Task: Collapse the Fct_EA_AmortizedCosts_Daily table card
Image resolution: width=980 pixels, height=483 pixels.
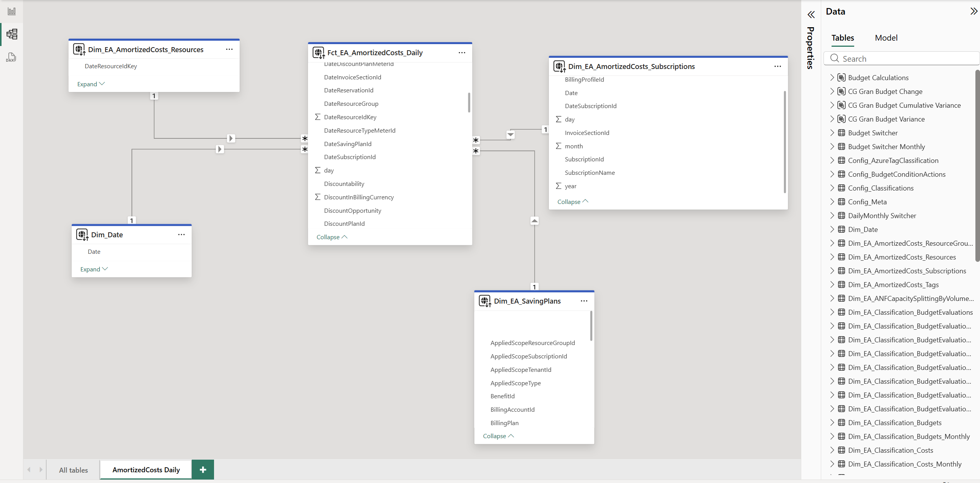Action: click(332, 237)
